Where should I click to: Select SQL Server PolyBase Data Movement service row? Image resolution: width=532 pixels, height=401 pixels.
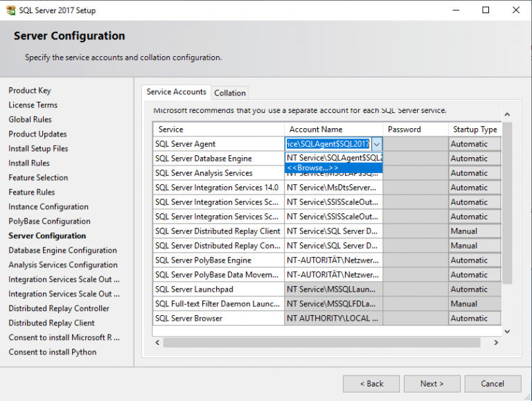tap(218, 275)
